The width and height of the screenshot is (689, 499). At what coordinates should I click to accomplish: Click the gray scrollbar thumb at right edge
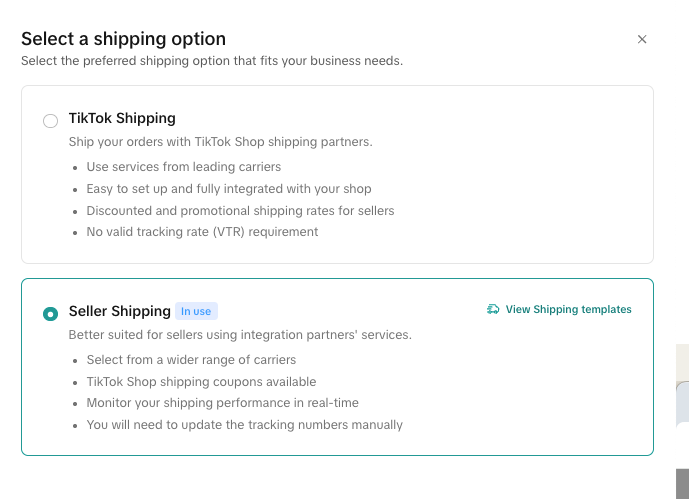[x=682, y=484]
